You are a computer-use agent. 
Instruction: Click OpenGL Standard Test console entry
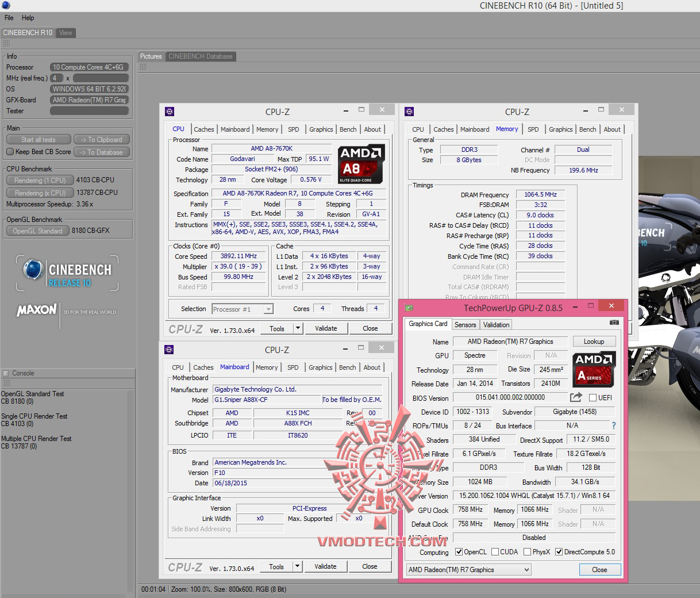click(32, 397)
